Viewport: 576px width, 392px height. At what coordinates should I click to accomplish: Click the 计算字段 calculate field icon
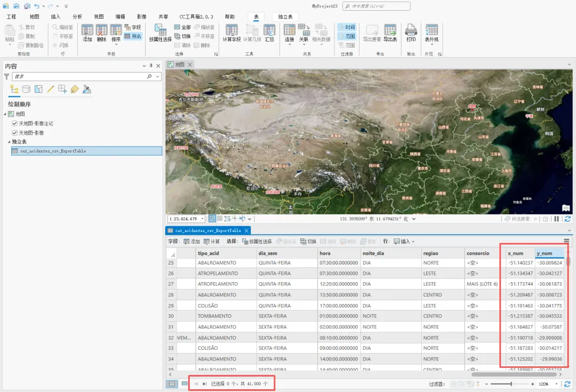click(231, 33)
